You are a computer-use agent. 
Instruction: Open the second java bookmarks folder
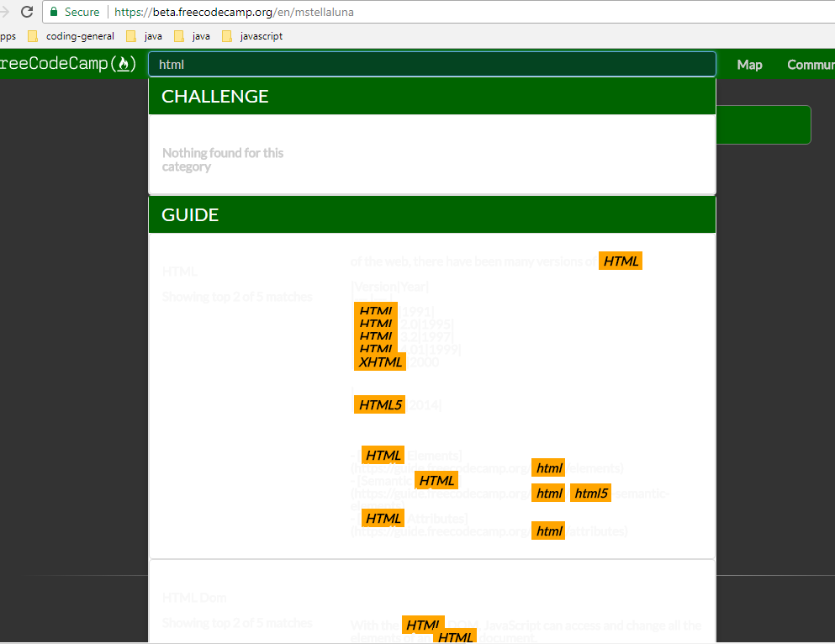click(x=201, y=36)
